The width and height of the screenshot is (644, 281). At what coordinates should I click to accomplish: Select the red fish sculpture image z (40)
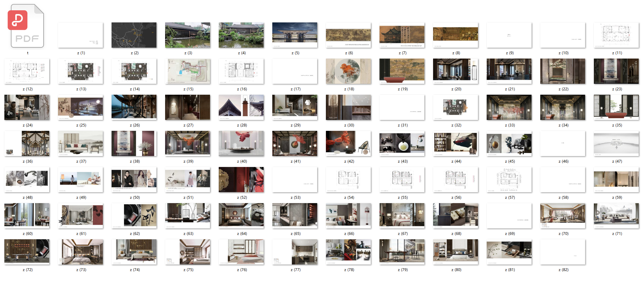(241, 143)
